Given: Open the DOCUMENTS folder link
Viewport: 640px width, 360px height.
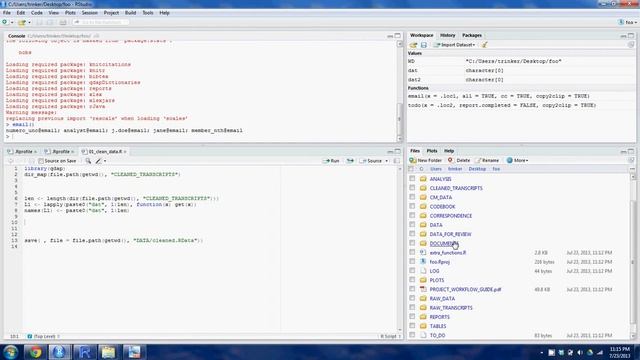Looking at the screenshot, I should [x=444, y=243].
